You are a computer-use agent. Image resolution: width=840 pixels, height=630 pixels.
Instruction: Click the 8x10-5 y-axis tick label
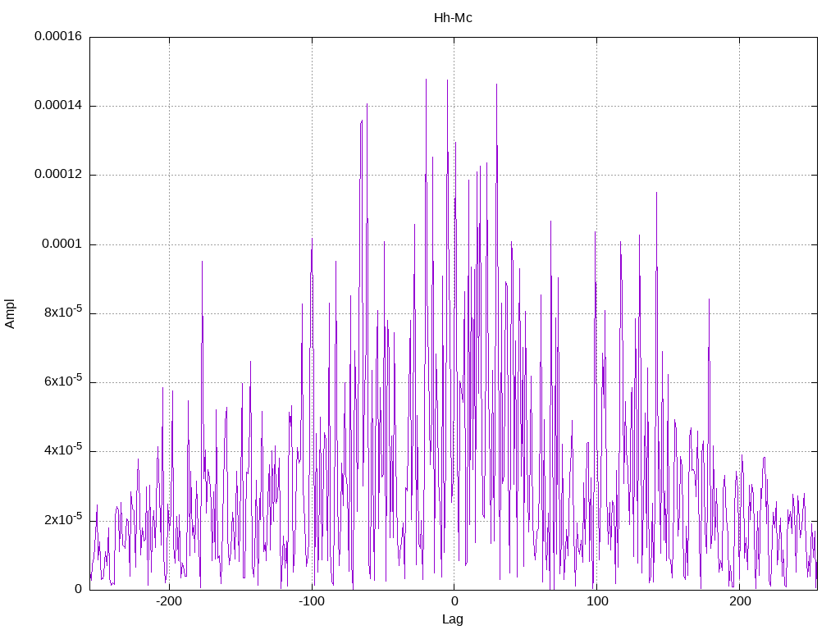click(63, 312)
